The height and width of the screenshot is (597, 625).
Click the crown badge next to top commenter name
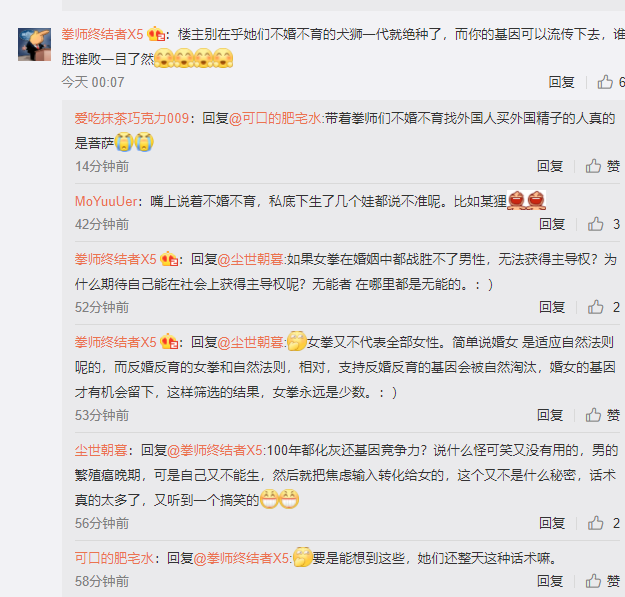click(156, 34)
